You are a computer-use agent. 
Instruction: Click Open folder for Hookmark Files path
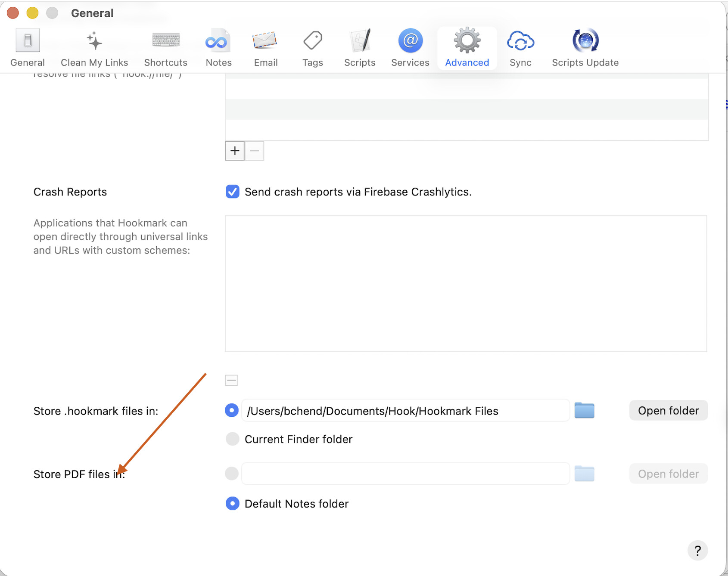coord(668,411)
